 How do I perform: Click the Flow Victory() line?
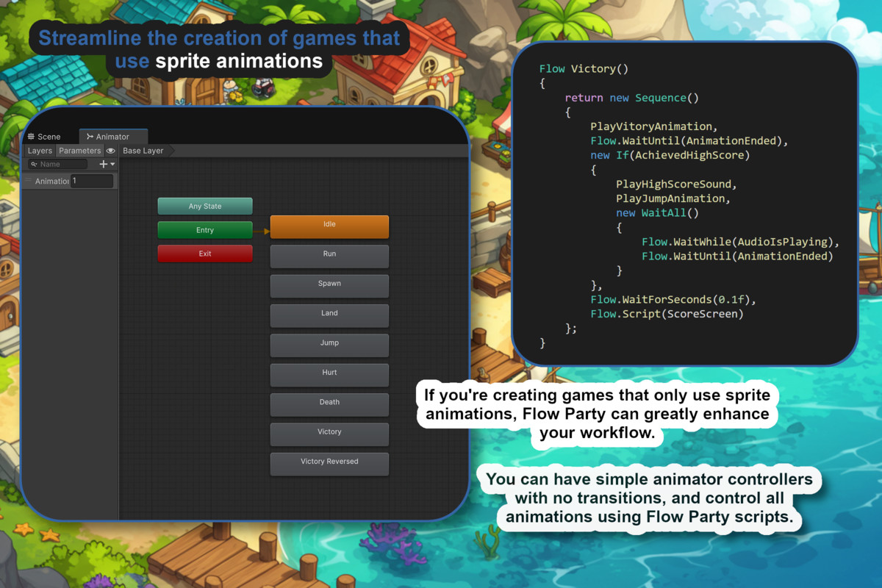tap(584, 69)
